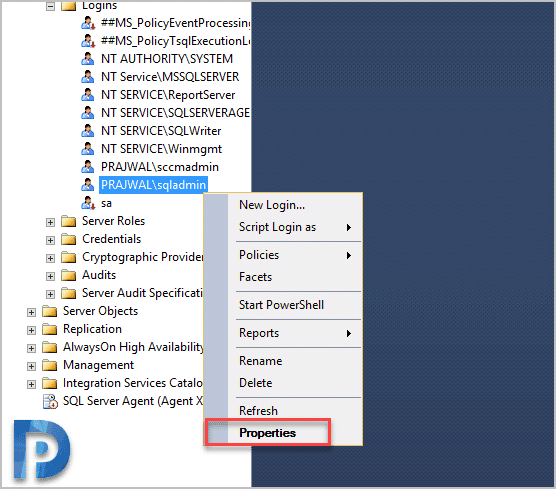Click the Management folder icon
Screen dimensions: 556x489
click(x=49, y=365)
